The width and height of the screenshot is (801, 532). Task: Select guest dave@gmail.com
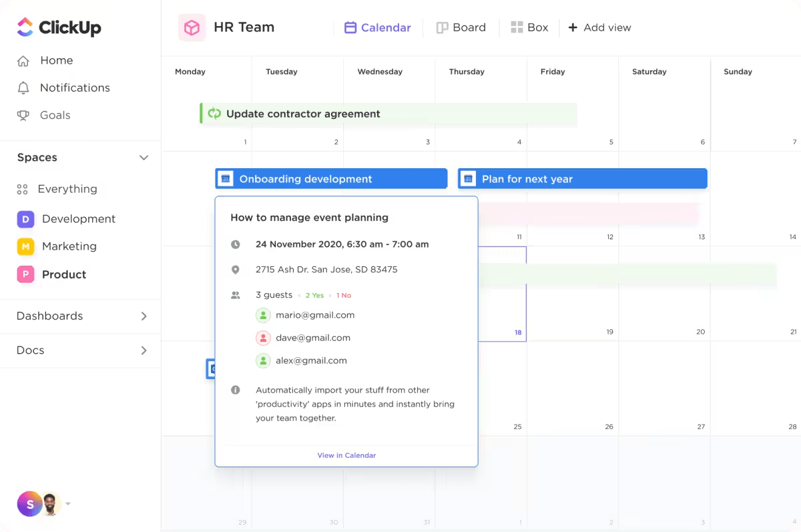click(303, 338)
